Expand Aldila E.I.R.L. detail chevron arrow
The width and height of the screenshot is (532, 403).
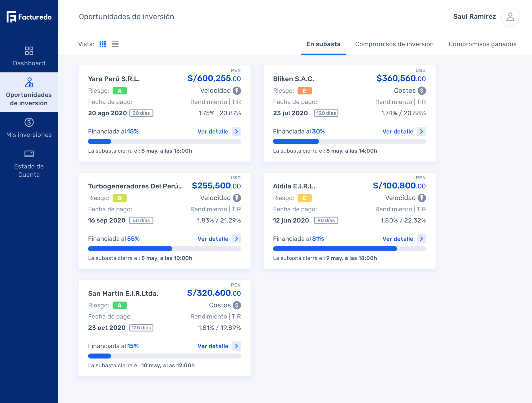pyautogui.click(x=421, y=239)
